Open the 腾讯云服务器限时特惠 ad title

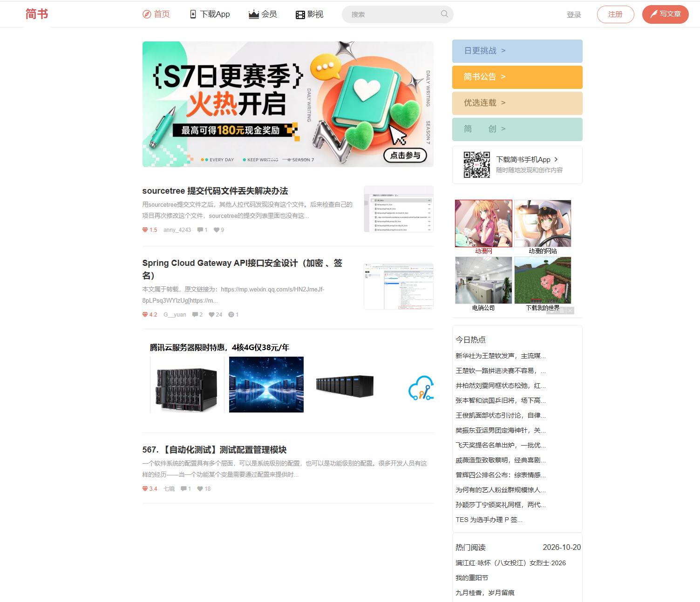[x=219, y=347]
